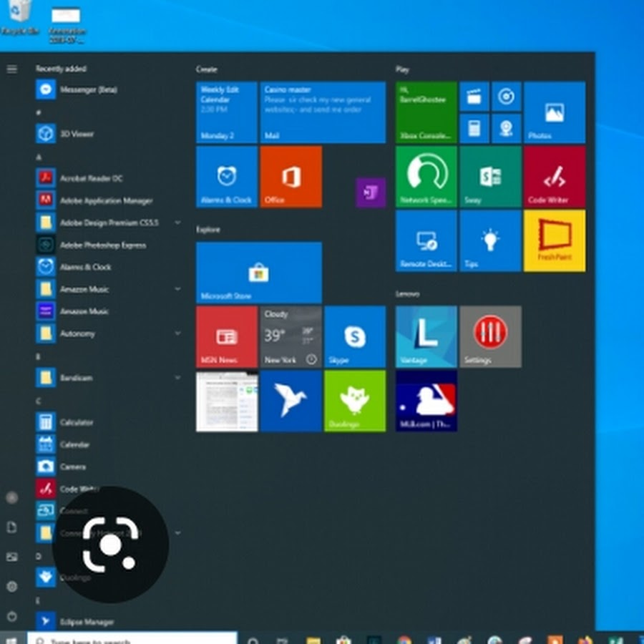Open the Photos tile
644x644 pixels.
pyautogui.click(x=555, y=112)
